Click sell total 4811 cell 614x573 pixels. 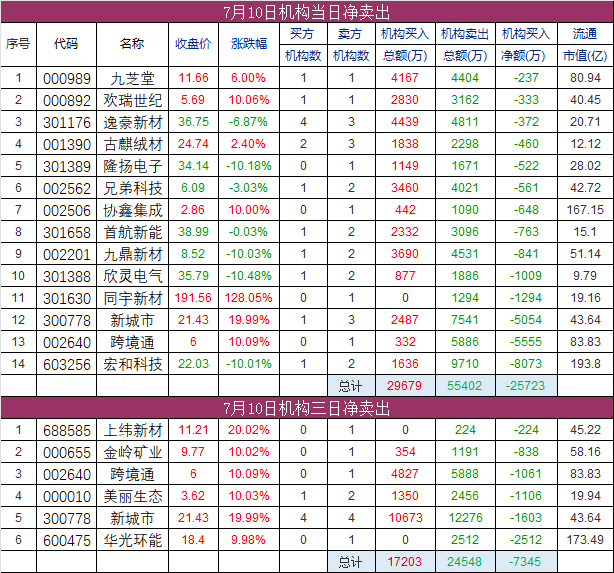pos(465,121)
